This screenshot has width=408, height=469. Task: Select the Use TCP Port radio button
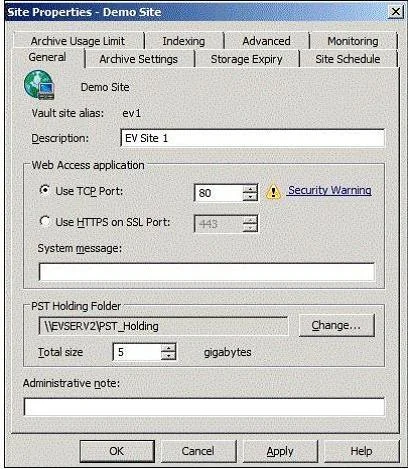(44, 190)
